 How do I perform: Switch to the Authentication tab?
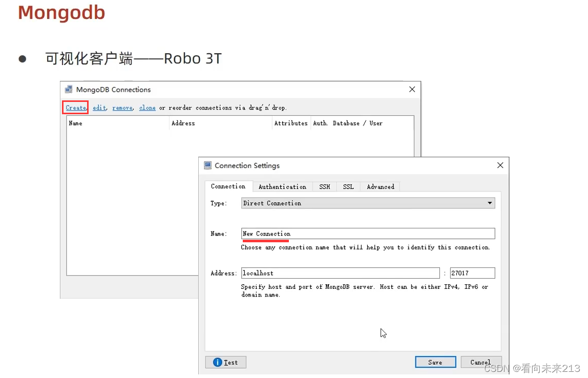tap(282, 186)
